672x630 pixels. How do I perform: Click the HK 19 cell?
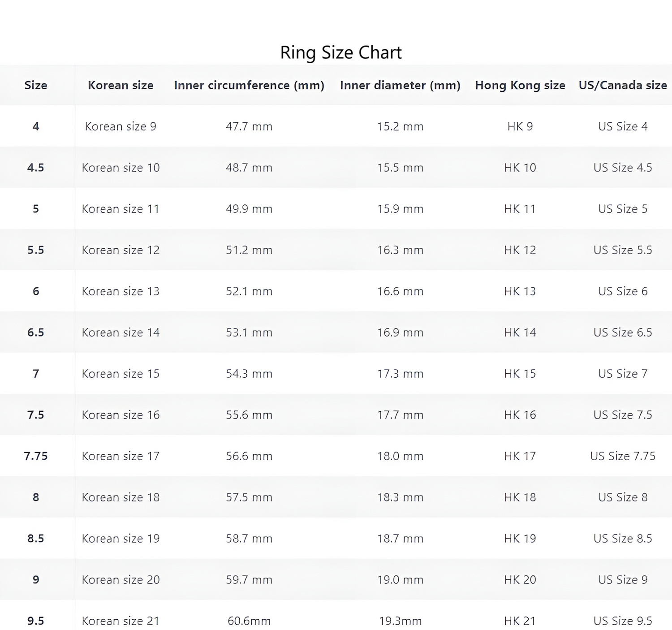click(x=520, y=539)
